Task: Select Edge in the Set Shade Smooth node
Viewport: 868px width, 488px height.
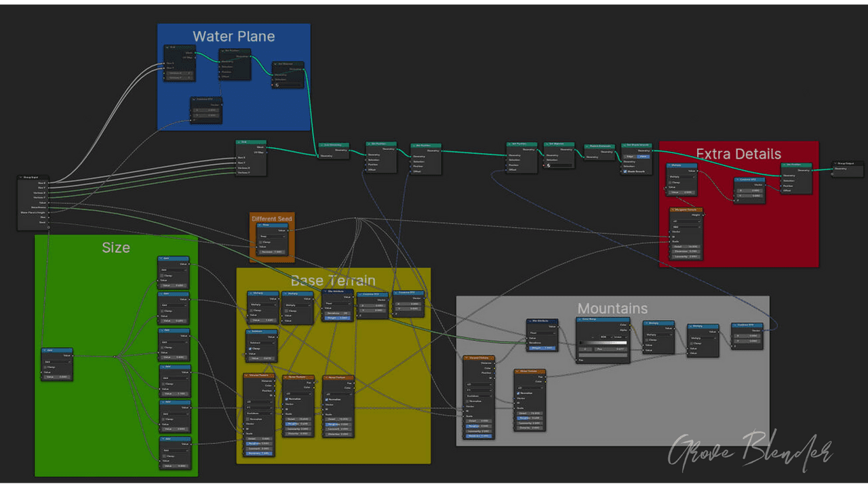Action: point(630,156)
